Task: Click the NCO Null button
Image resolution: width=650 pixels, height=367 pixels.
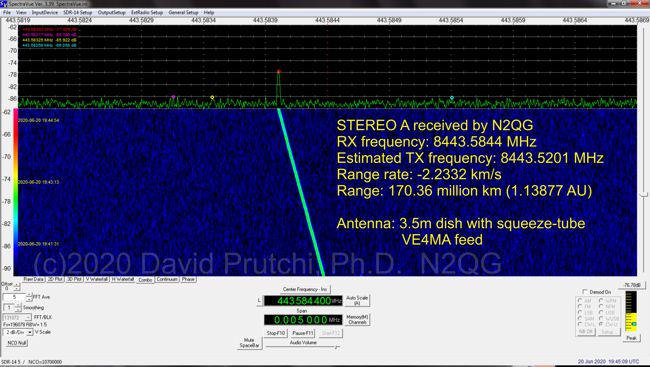Action: pyautogui.click(x=17, y=343)
